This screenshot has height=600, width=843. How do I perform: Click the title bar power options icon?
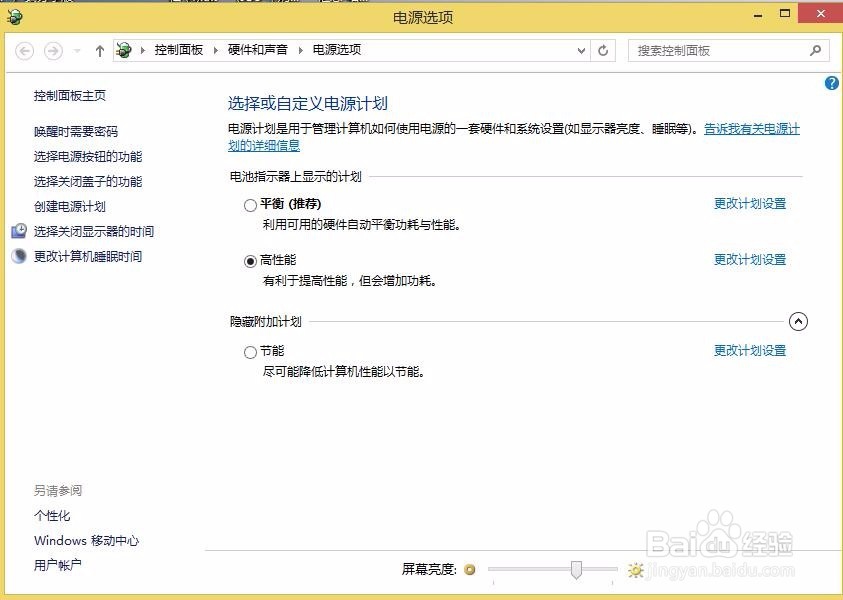click(15, 17)
